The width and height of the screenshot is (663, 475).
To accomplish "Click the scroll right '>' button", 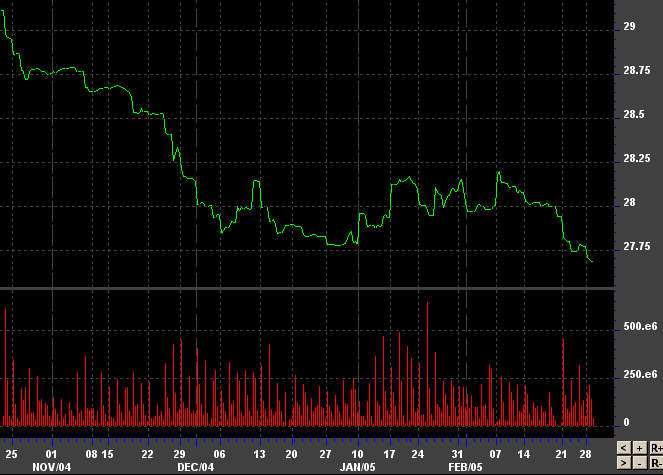I will click(624, 463).
